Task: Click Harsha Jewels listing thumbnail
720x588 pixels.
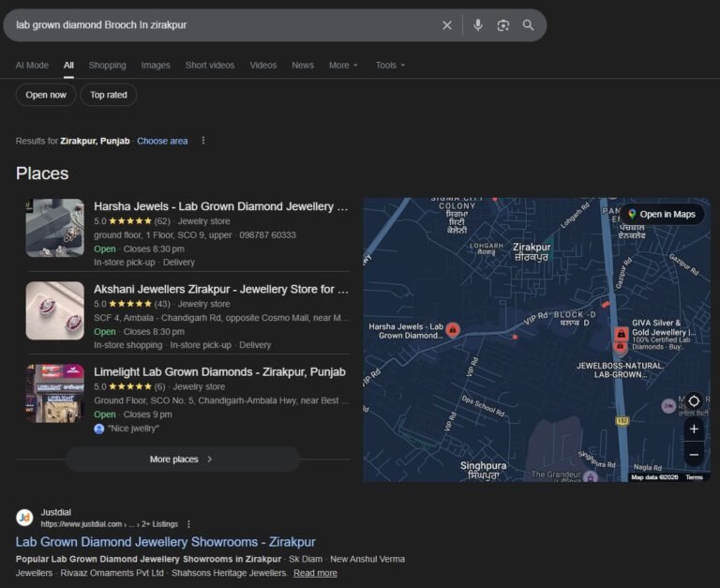Action: pos(55,228)
